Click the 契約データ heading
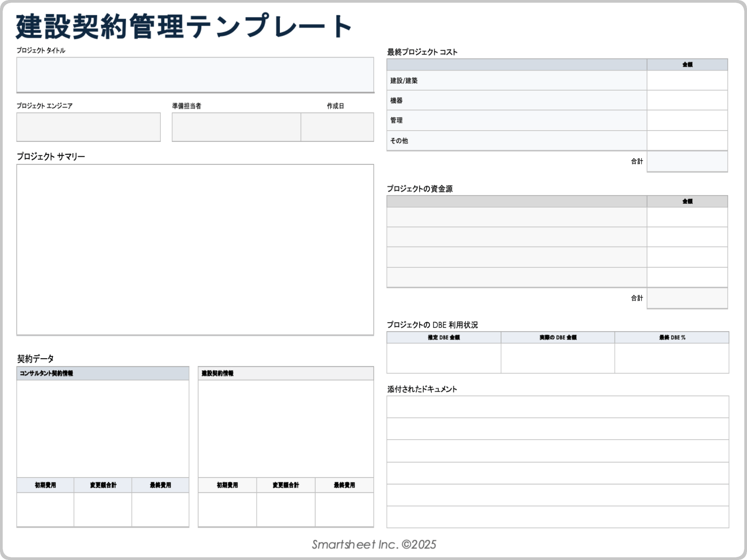This screenshot has height=560, width=747. (35, 359)
